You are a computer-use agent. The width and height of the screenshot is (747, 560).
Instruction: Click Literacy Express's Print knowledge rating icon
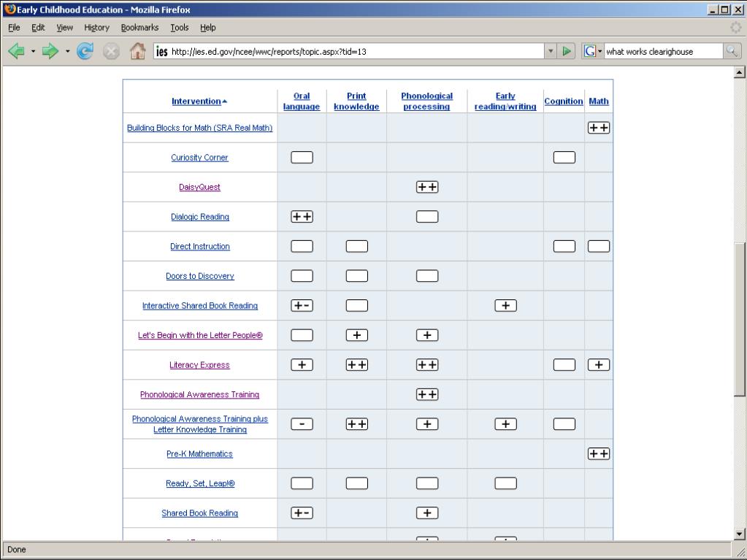pyautogui.click(x=356, y=365)
